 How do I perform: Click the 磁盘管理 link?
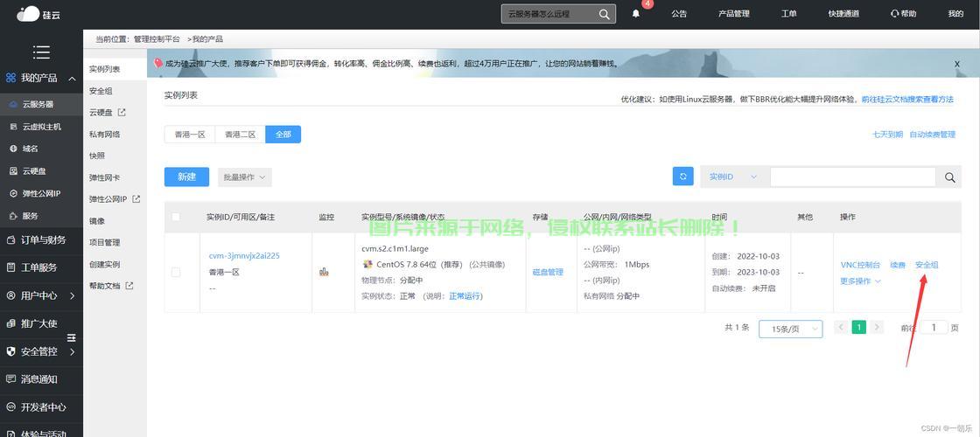(548, 272)
